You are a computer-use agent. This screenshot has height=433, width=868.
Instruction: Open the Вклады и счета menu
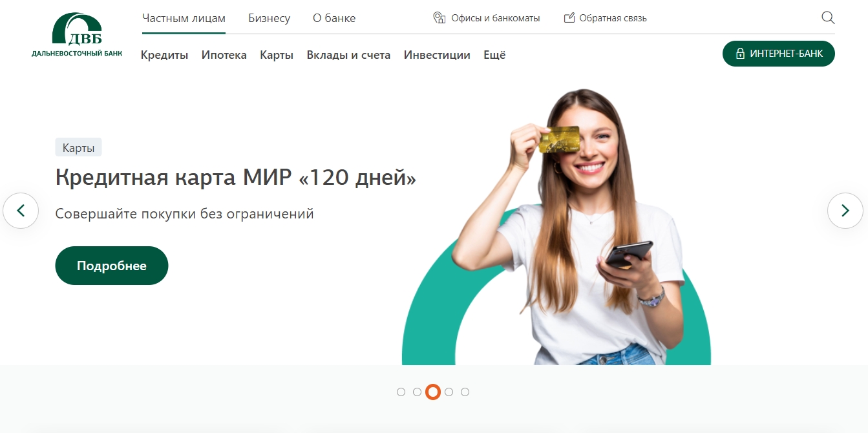tap(348, 55)
